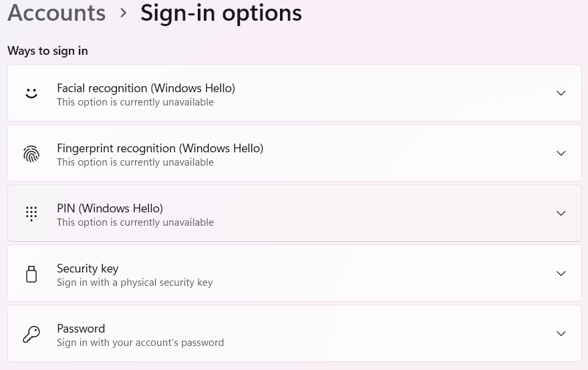Viewport: 588px width, 370px height.
Task: Expand the Security key chevron
Action: pos(561,273)
